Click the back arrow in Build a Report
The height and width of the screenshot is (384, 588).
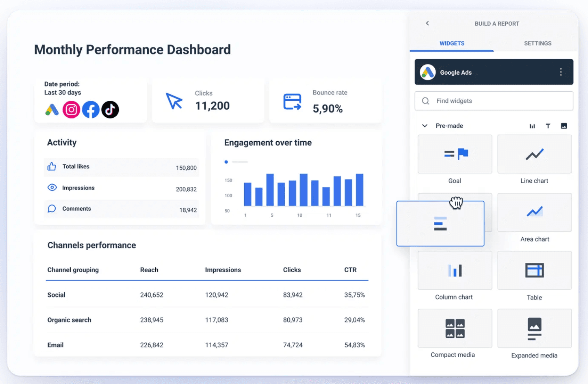click(x=427, y=23)
